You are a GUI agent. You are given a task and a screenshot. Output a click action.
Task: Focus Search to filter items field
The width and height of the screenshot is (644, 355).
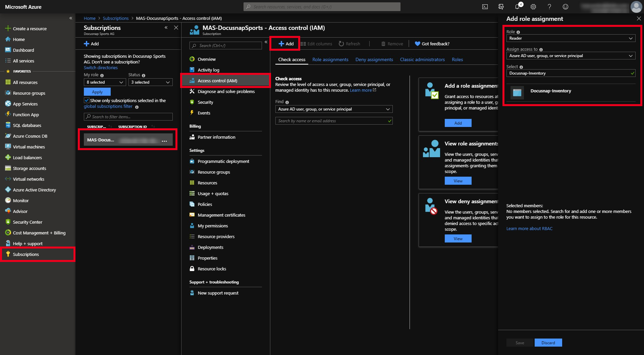(x=128, y=117)
